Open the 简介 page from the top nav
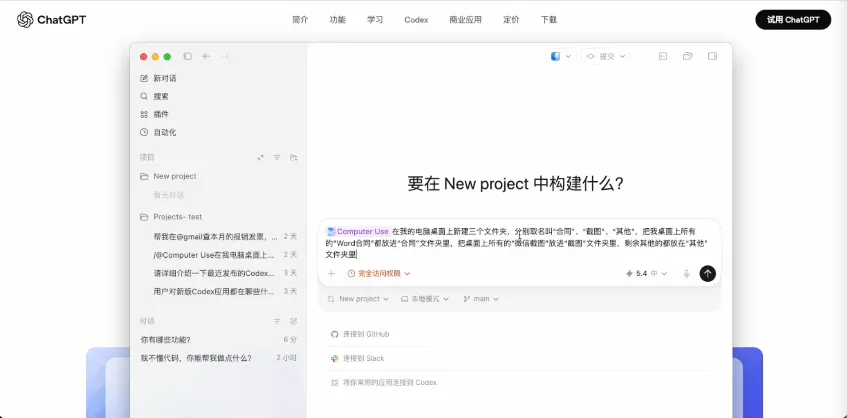The width and height of the screenshot is (847, 418). coord(300,20)
